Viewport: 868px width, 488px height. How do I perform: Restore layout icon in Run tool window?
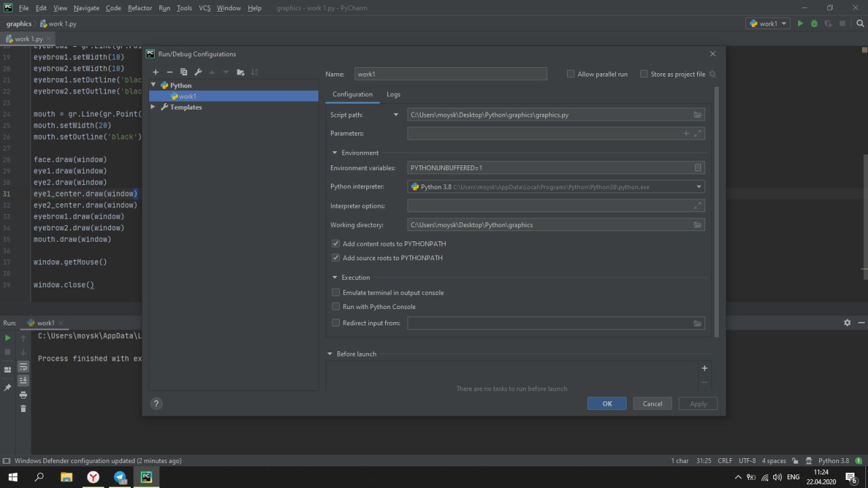click(8, 369)
